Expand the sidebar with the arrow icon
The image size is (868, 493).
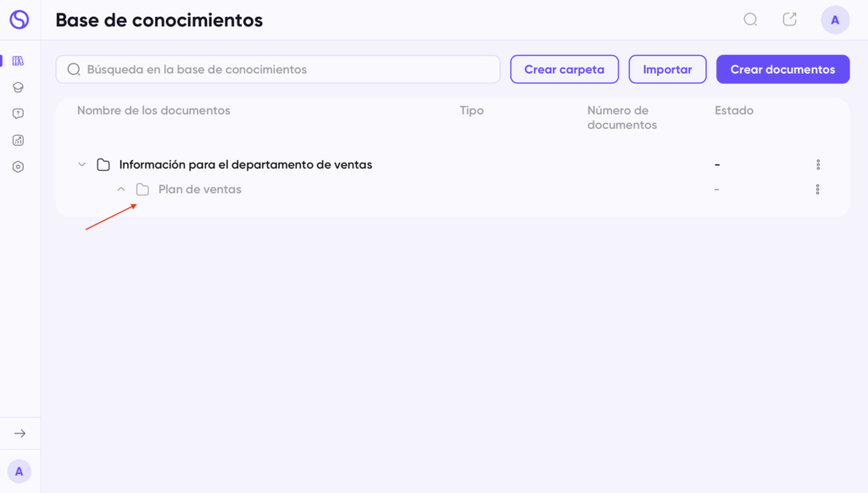click(20, 433)
